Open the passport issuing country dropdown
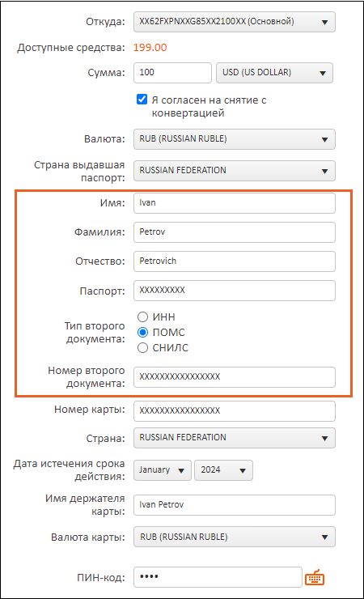This screenshot has height=599, width=364. (235, 171)
